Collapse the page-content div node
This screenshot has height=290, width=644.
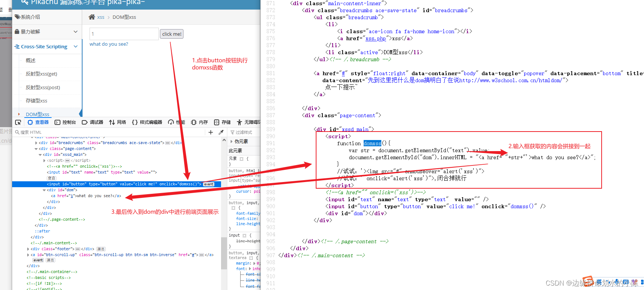36,149
